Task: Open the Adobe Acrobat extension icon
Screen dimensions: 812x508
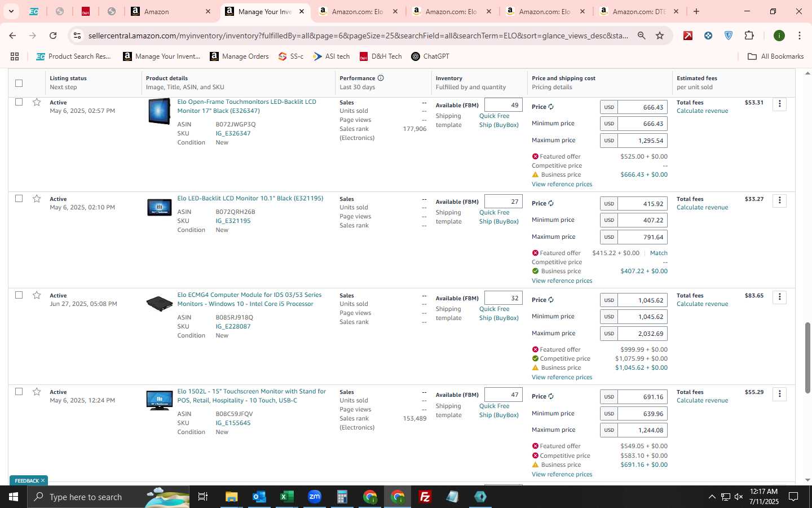Action: tap(688, 36)
